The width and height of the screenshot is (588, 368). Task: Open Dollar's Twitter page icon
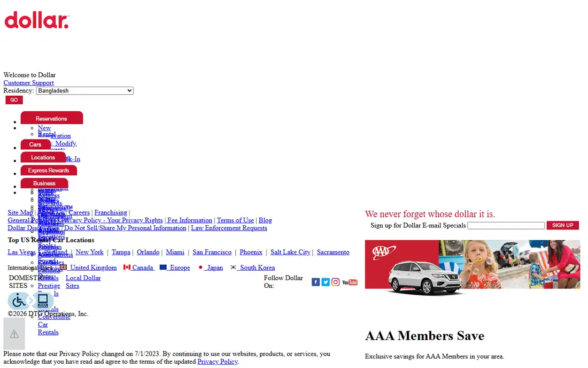pyautogui.click(x=326, y=282)
